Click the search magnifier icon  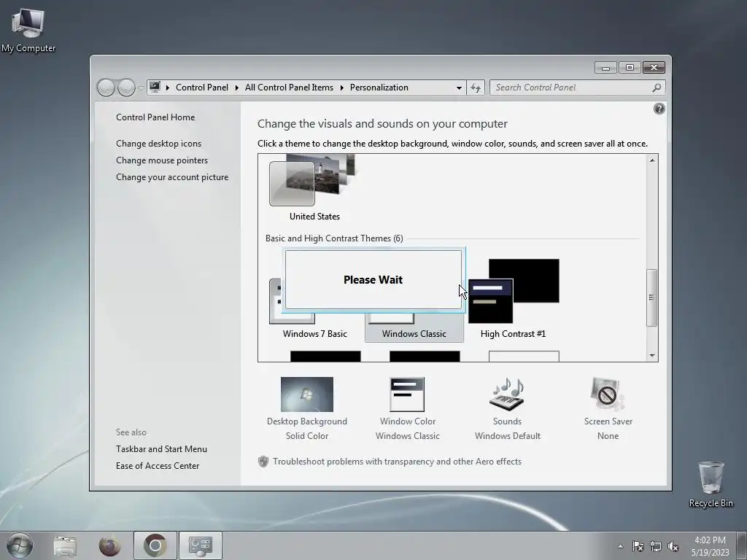click(x=657, y=87)
